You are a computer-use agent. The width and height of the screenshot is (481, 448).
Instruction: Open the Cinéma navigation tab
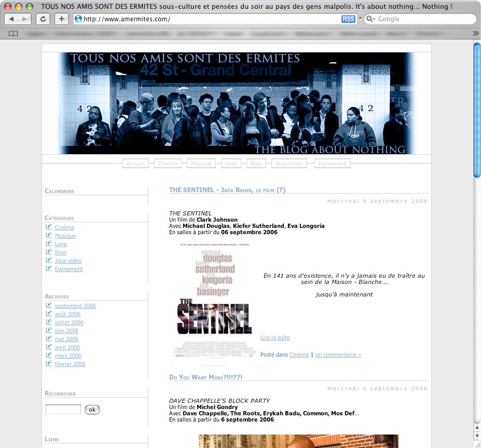168,164
